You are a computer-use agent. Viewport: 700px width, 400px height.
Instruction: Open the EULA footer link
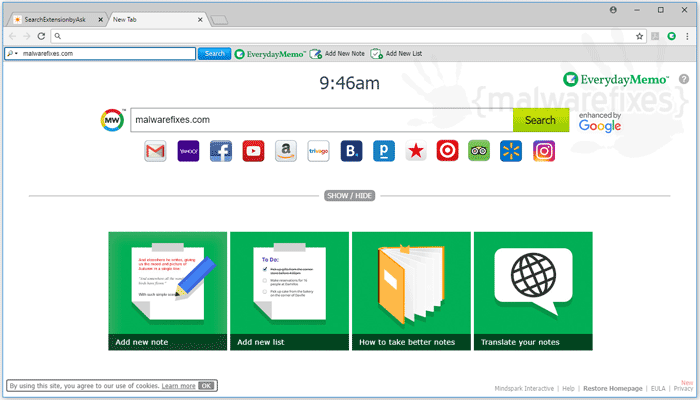point(658,388)
